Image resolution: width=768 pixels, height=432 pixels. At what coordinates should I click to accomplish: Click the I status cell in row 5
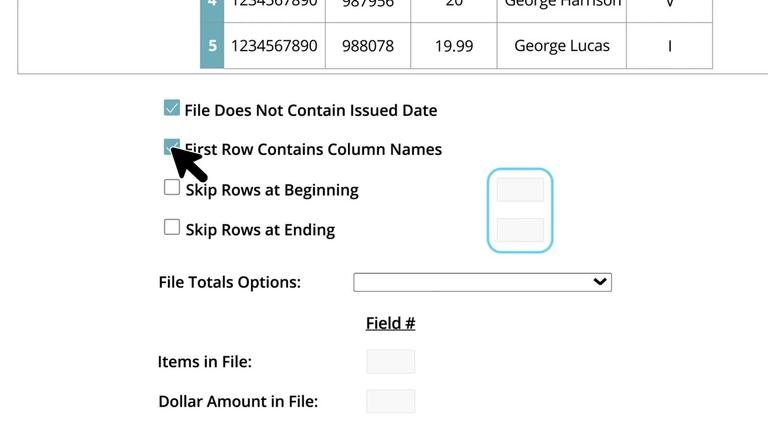pos(669,46)
